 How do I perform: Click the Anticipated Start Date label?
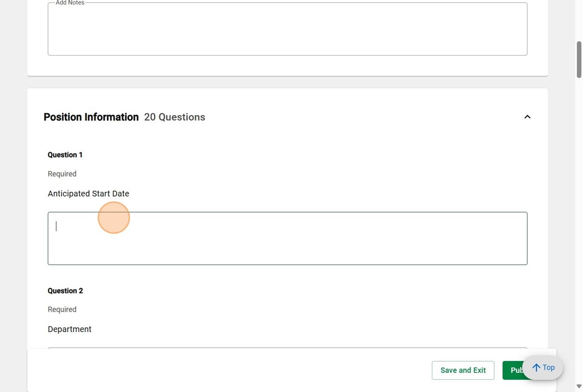click(88, 193)
